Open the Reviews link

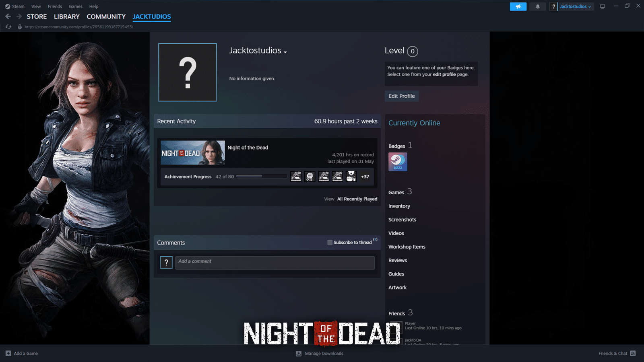[x=398, y=261]
